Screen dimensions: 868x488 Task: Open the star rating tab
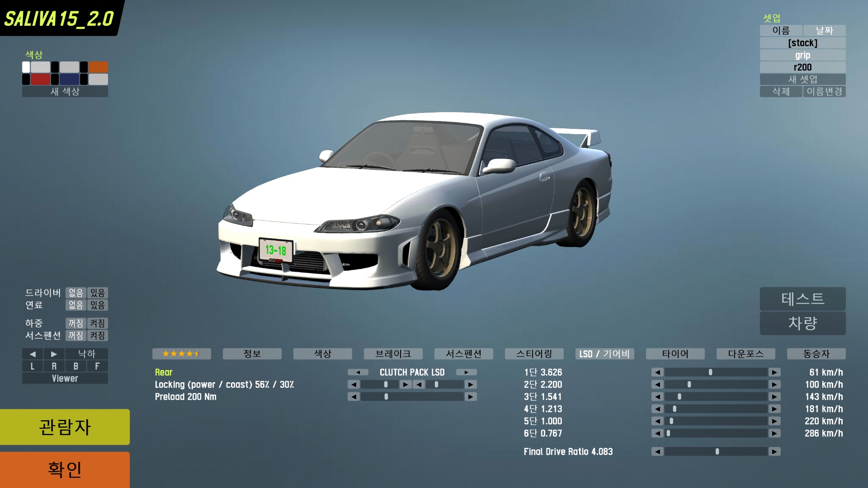coord(181,354)
